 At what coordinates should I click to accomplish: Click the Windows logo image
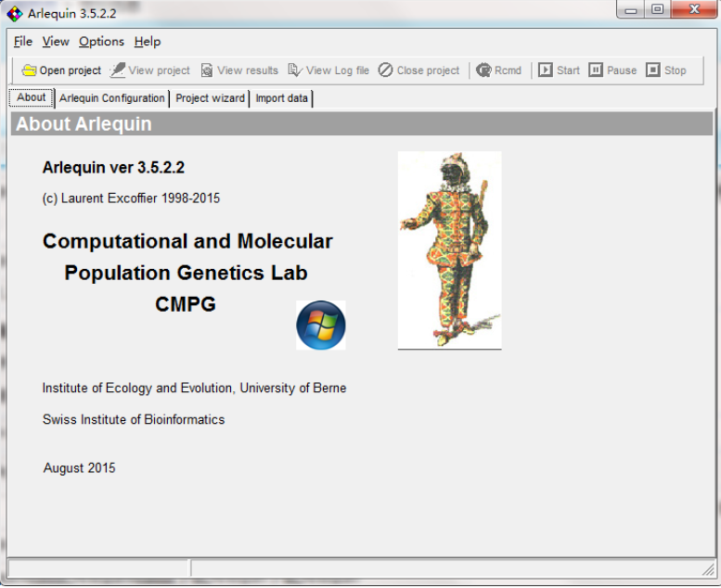pyautogui.click(x=321, y=325)
